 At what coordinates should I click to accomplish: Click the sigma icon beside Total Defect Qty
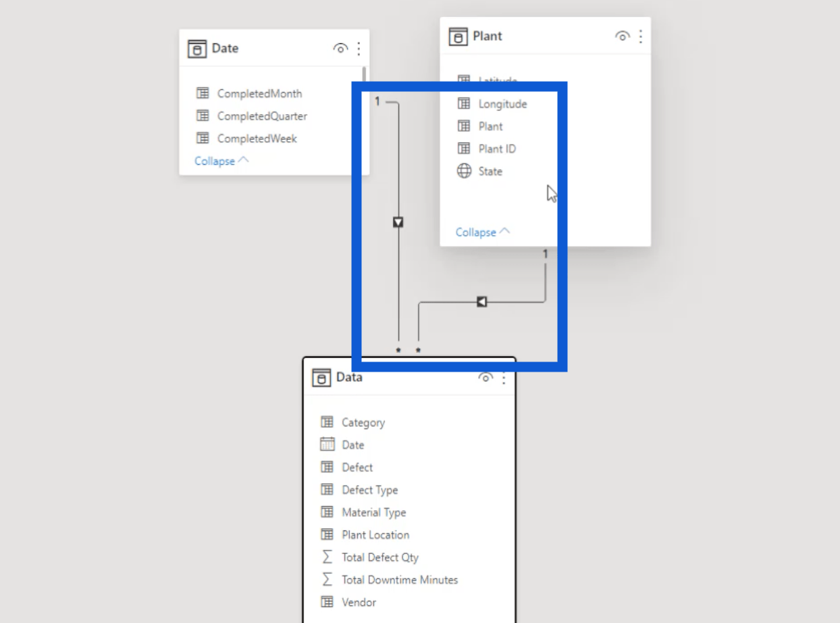(x=327, y=557)
